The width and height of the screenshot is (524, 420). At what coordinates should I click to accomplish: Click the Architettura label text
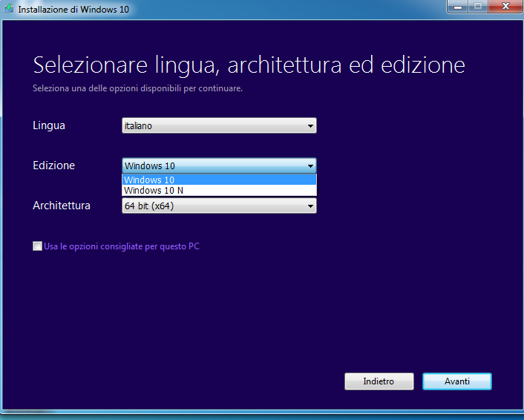click(x=62, y=206)
